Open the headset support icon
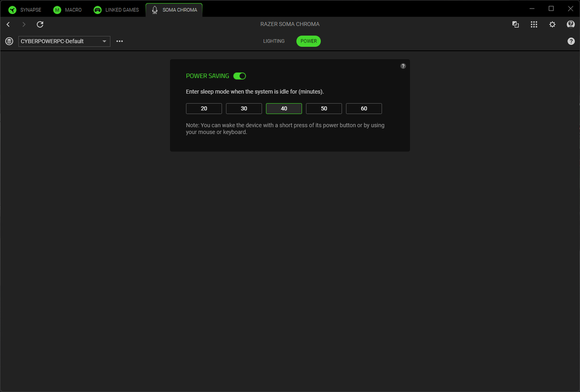Image resolution: width=580 pixels, height=392 pixels. [x=571, y=24]
